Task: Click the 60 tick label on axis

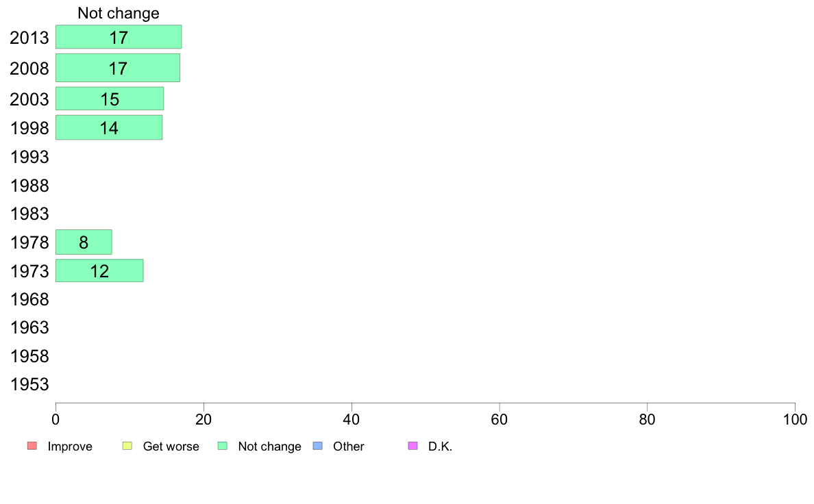Action: click(x=500, y=419)
